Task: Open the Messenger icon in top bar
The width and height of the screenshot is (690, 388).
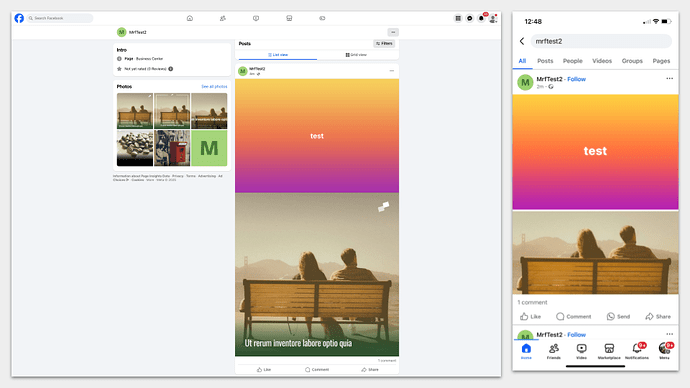Action: pos(470,18)
